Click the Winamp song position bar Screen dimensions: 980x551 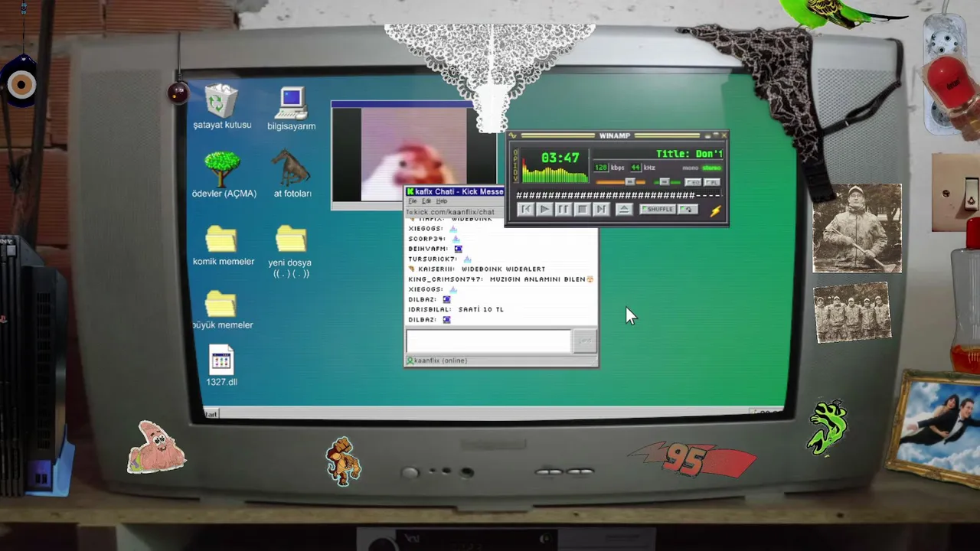click(618, 195)
